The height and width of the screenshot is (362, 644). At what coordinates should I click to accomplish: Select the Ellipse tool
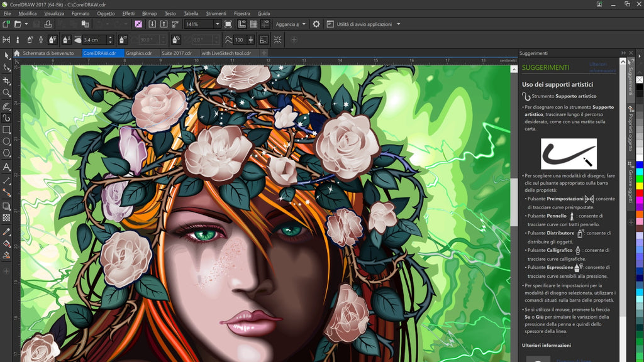coord(6,141)
